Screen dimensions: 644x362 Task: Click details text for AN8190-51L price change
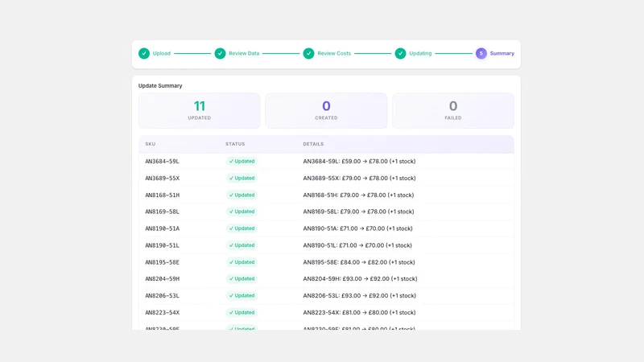357,245
